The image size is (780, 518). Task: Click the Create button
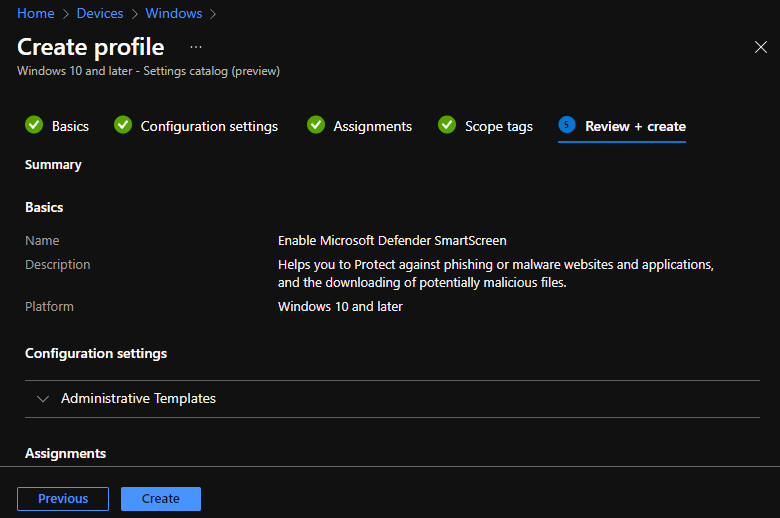[x=161, y=499]
